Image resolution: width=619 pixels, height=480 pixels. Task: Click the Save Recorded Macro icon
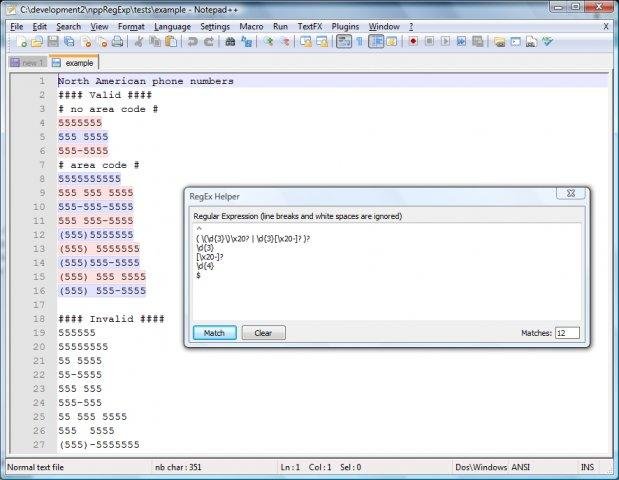[478, 41]
